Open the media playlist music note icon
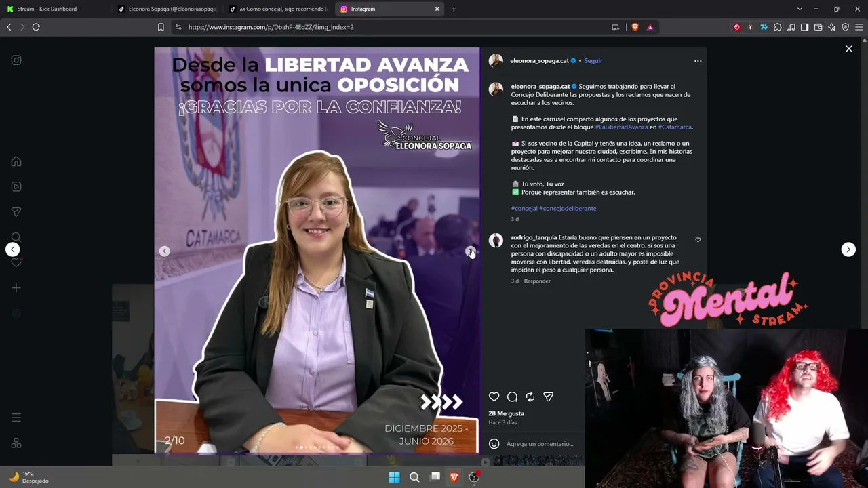Viewport: 868px width, 488px height. [791, 27]
